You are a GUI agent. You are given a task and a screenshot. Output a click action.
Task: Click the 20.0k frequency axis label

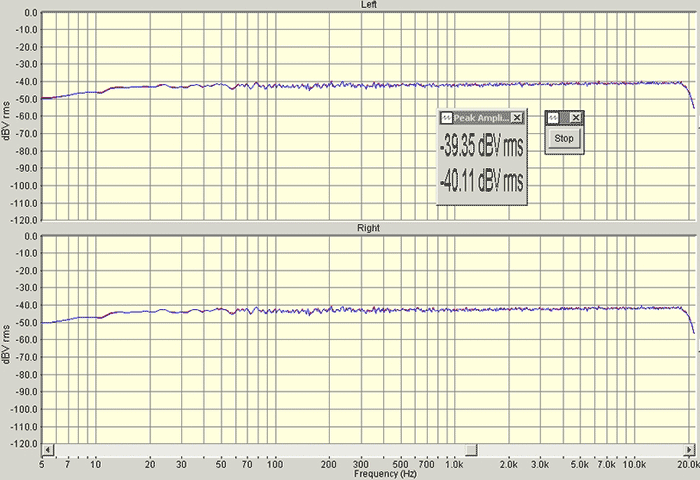click(x=688, y=465)
